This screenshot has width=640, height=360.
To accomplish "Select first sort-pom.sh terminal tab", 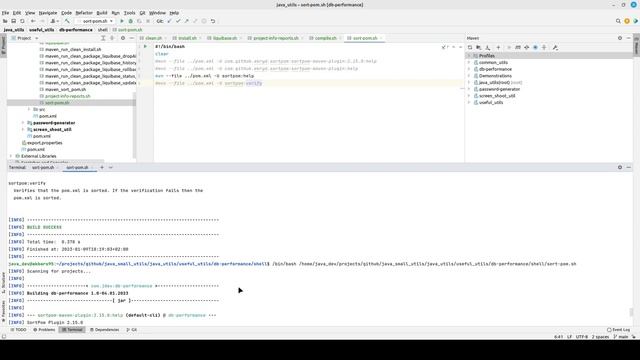I will coord(43,167).
